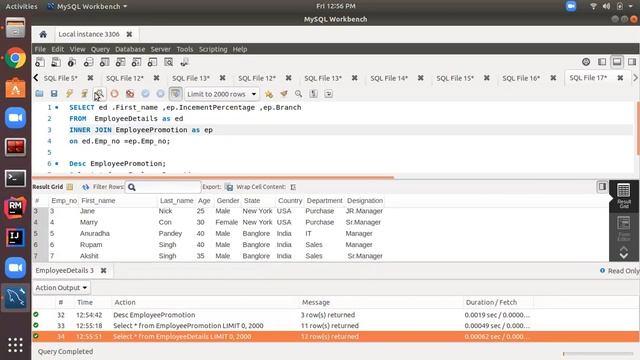Open Terminal from the dock
The height and width of the screenshot is (360, 640).
click(x=16, y=178)
